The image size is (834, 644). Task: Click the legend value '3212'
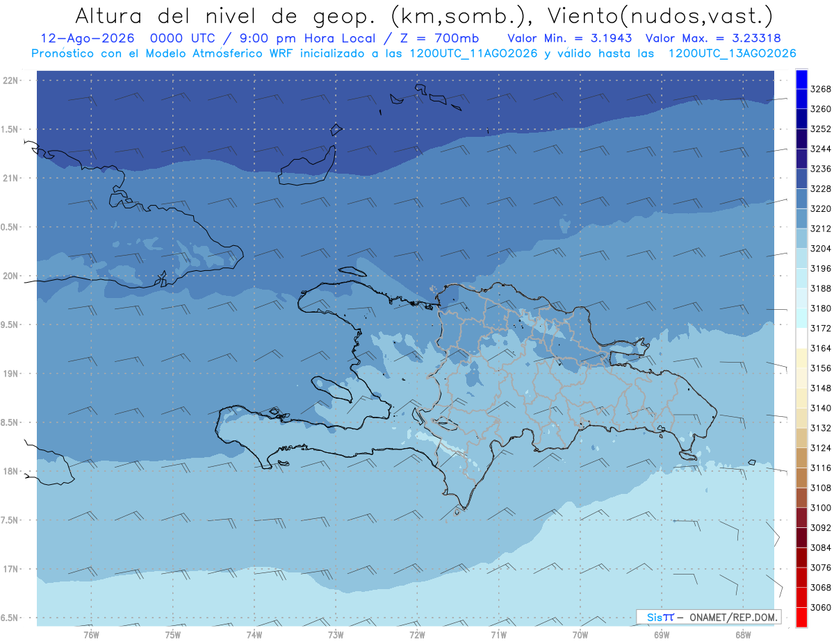pyautogui.click(x=821, y=229)
